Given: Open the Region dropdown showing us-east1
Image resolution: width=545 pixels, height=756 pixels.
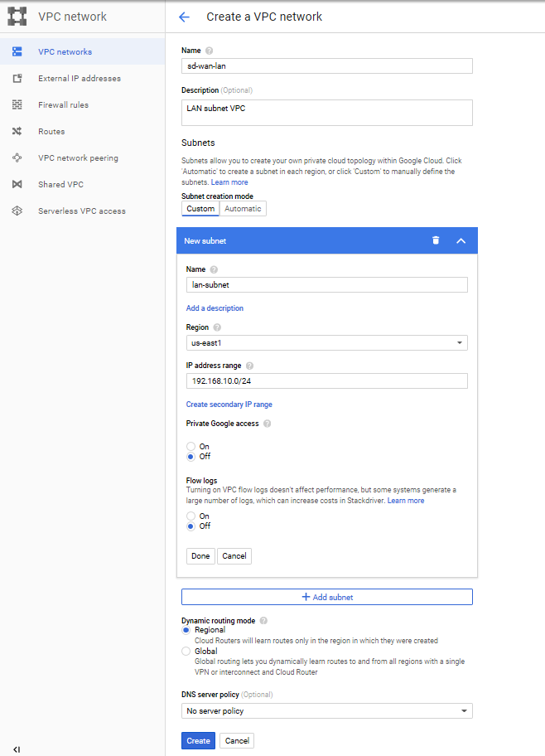Looking at the screenshot, I should (x=326, y=343).
